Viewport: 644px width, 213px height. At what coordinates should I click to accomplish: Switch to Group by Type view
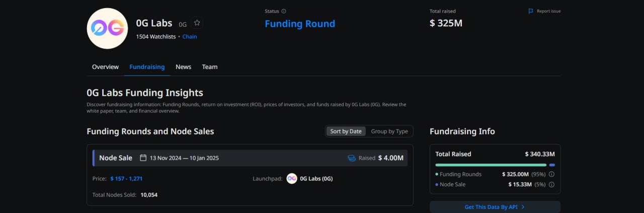click(x=389, y=131)
